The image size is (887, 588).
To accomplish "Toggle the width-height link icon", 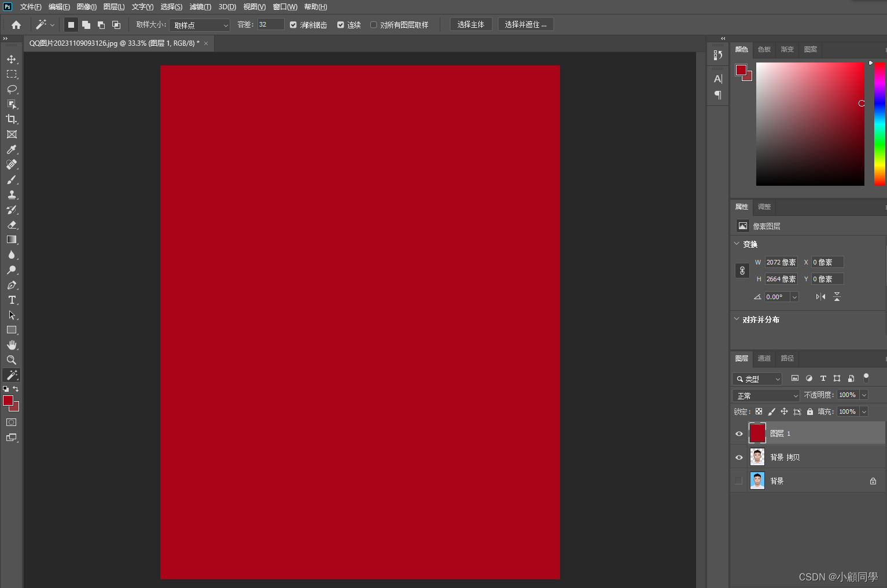I will pyautogui.click(x=742, y=271).
